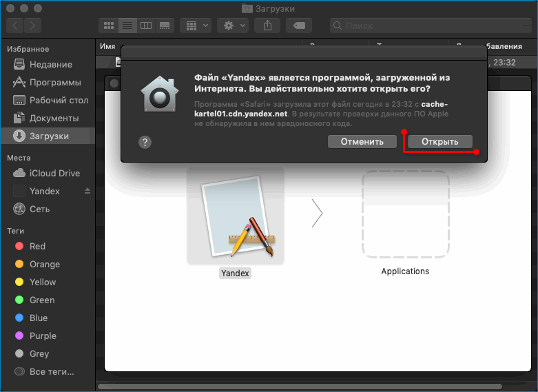Filter by the Purple tag
This screenshot has height=392, width=538.
coord(48,336)
